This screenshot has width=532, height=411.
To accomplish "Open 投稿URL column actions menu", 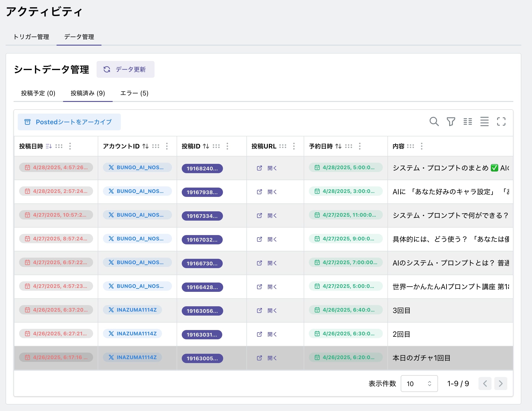I will tap(294, 146).
